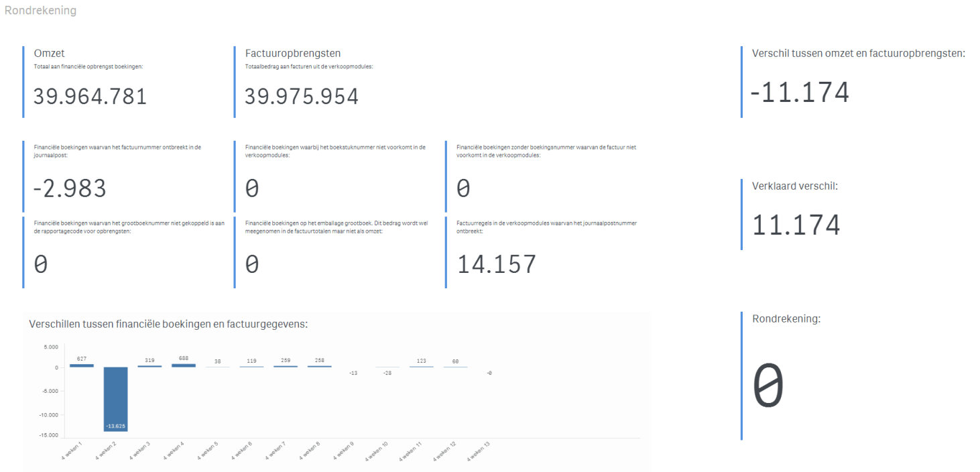This screenshot has height=472, width=980.
Task: Select the -2.983 missing invoice number KPI
Action: tap(70, 188)
